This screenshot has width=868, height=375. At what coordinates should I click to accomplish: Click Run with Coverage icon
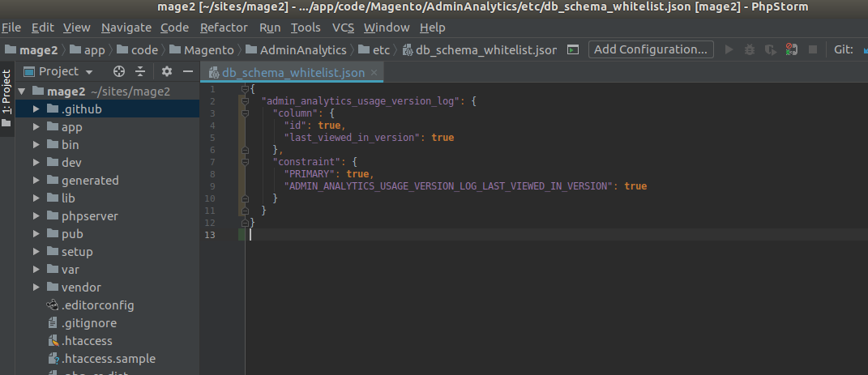770,49
